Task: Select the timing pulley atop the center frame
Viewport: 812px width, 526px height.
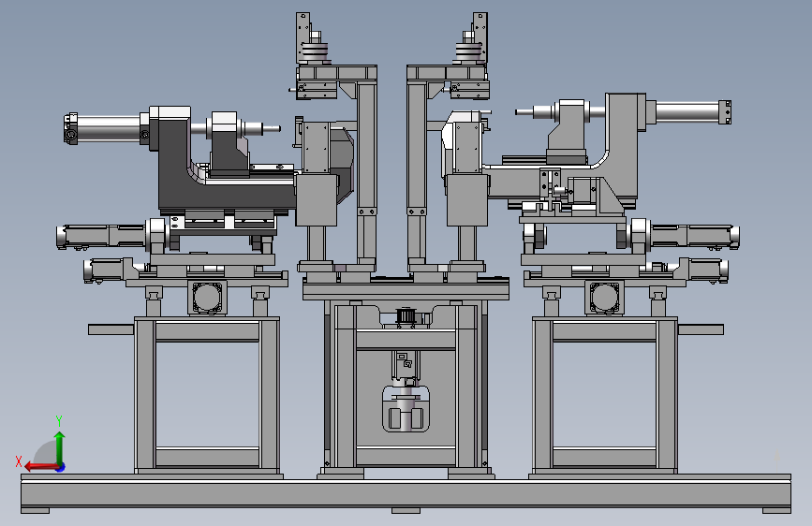Action: (406, 315)
